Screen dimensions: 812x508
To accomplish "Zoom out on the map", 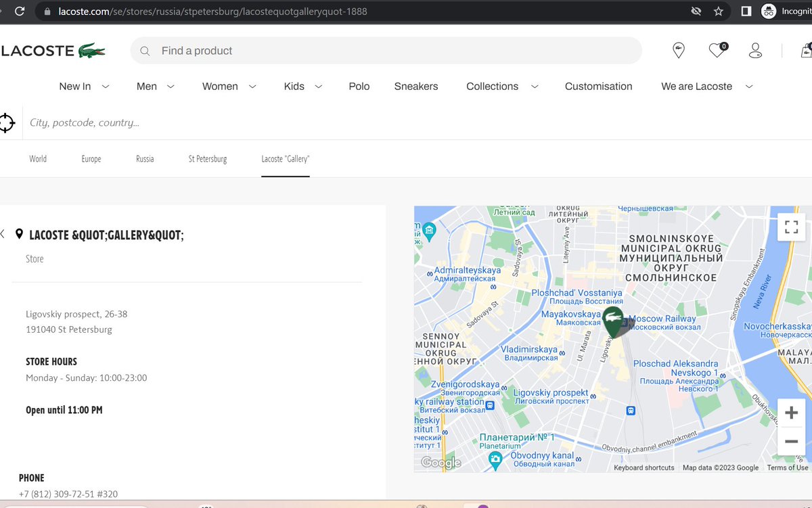I will [791, 441].
